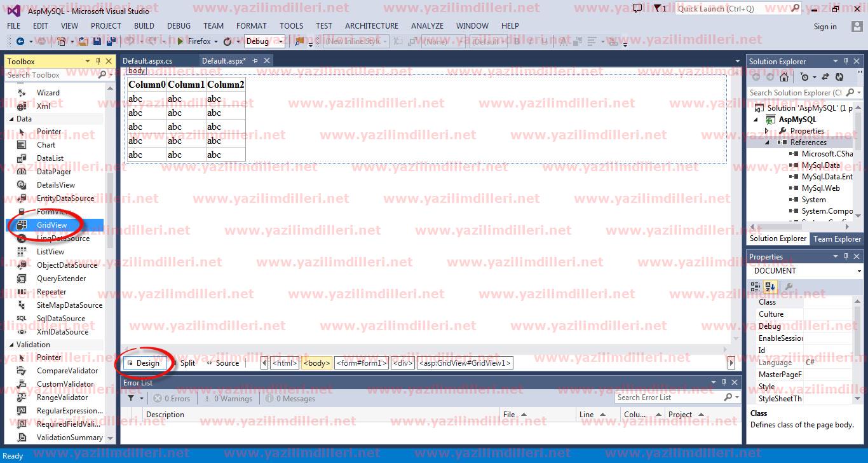Click the Save All icon in toolbar
The height and width of the screenshot is (463, 868).
pyautogui.click(x=111, y=41)
